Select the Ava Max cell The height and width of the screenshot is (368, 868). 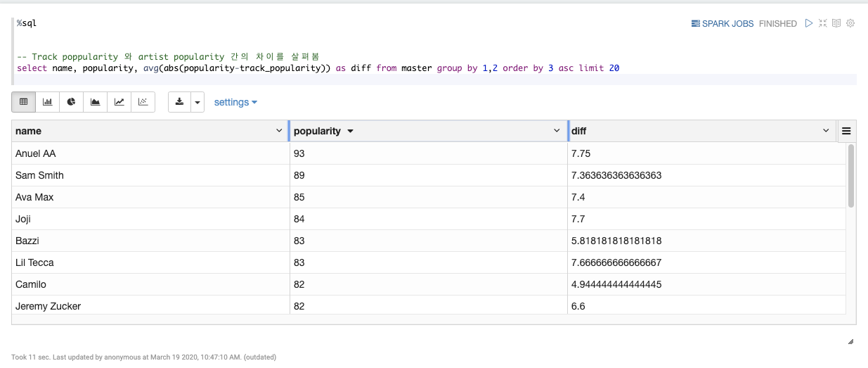pyautogui.click(x=150, y=197)
